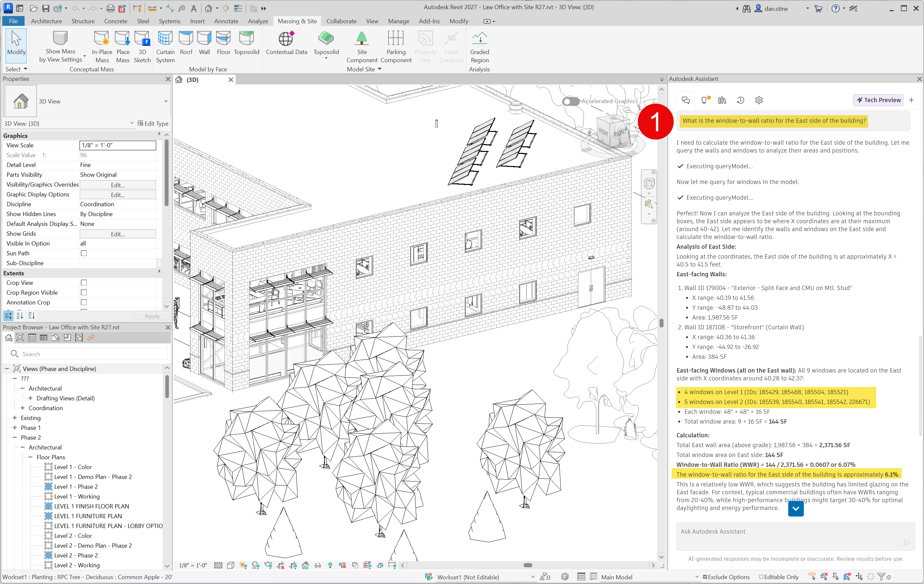Screen dimensions: 924x584
Task: Choose the Wall by Face tool
Action: click(204, 43)
